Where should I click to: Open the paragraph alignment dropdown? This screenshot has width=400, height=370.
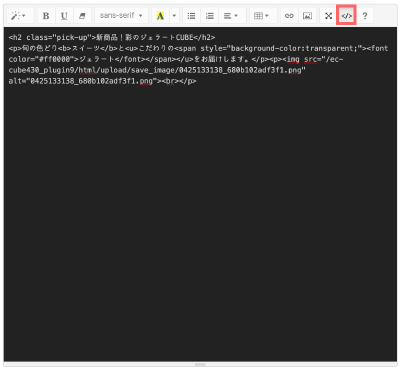(x=232, y=16)
